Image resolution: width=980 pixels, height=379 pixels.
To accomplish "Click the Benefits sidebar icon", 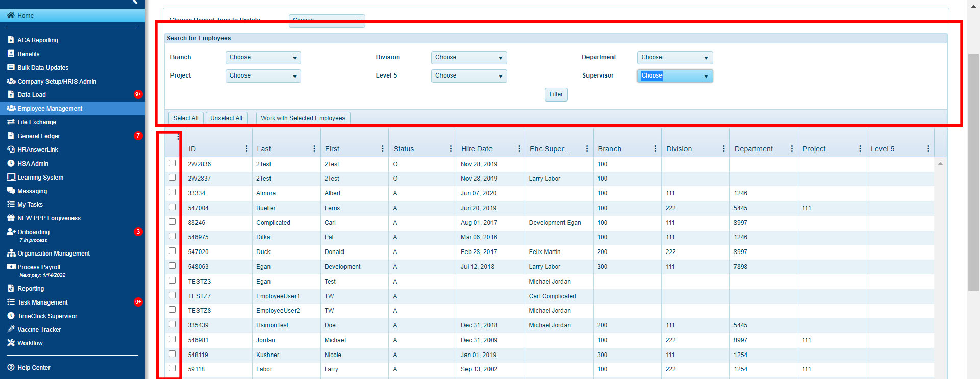I will [11, 54].
